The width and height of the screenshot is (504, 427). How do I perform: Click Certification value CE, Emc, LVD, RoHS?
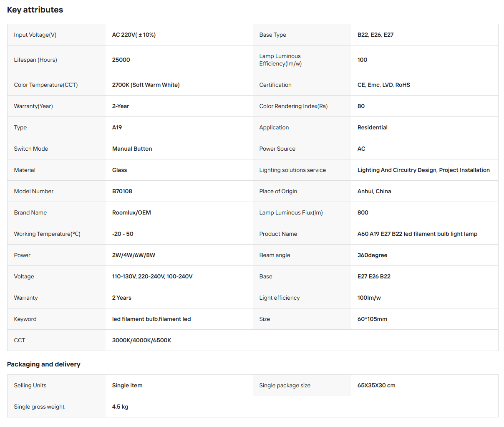pos(384,85)
